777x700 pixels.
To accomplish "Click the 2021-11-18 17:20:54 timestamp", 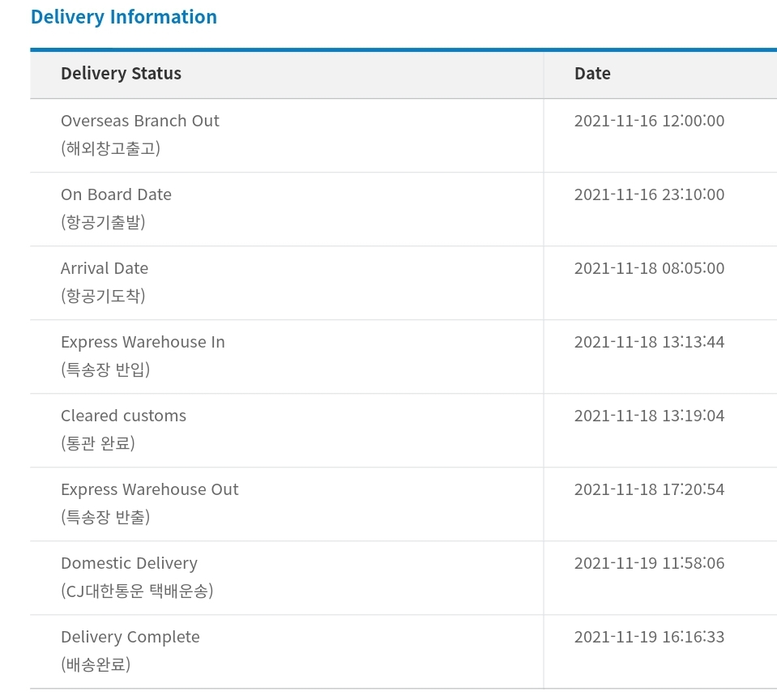I will tap(649, 490).
